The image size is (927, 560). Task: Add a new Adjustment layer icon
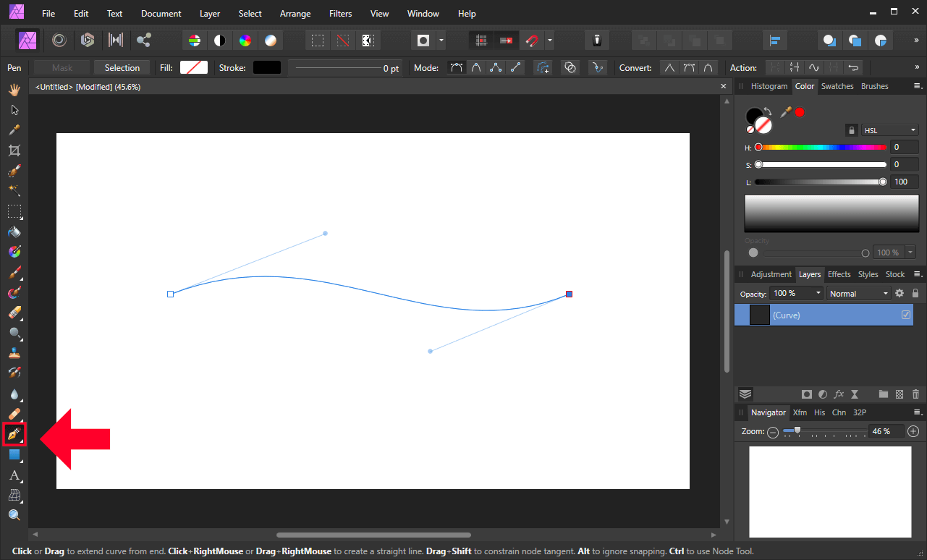coord(823,394)
